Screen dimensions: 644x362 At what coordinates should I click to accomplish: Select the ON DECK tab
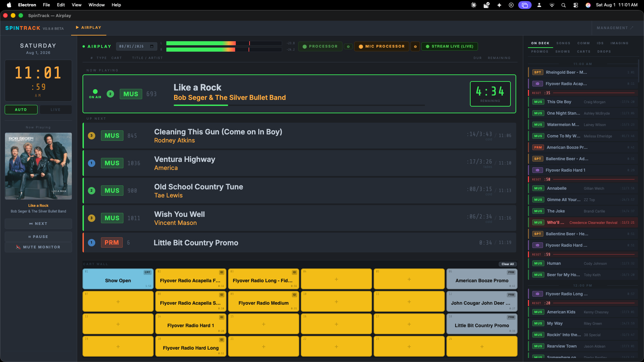540,43
